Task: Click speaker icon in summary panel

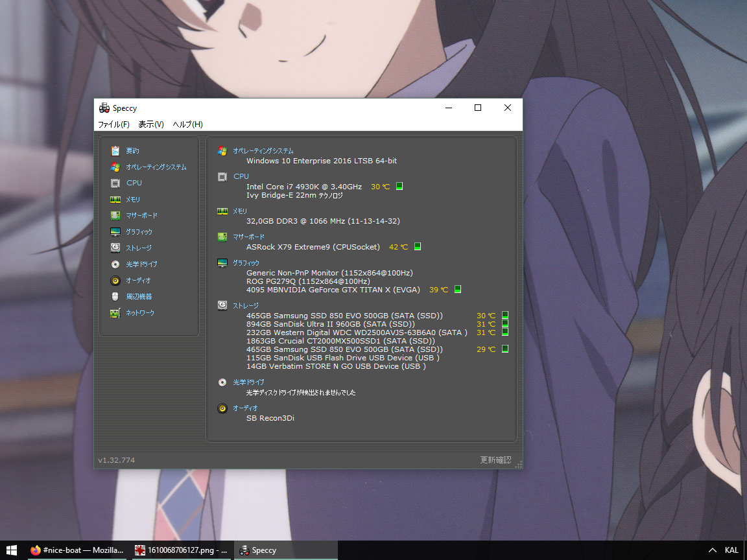Action: (x=222, y=408)
